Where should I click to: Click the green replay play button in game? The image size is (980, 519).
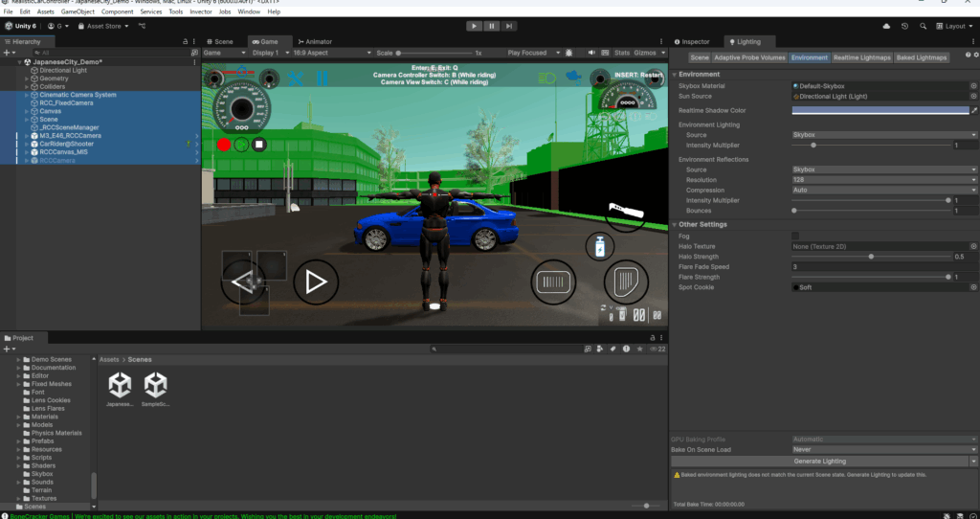241,145
